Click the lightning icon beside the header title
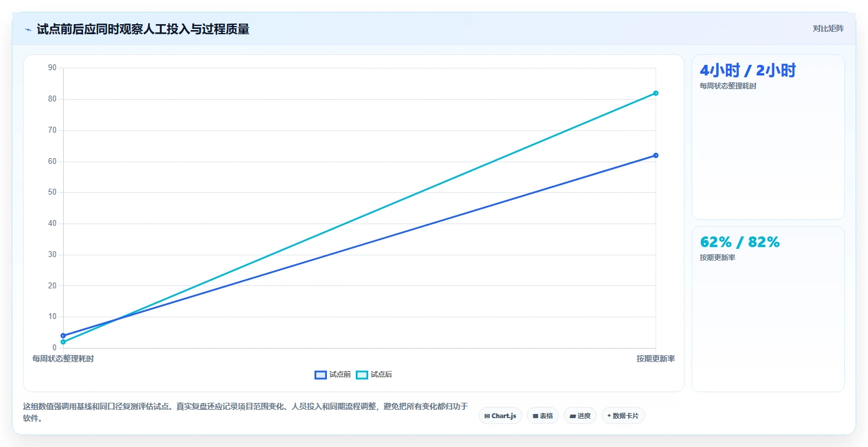The image size is (868, 447). (28, 29)
